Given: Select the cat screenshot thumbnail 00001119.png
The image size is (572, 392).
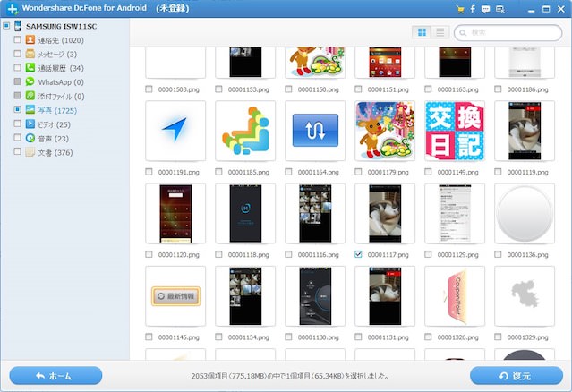Looking at the screenshot, I should click(x=525, y=131).
